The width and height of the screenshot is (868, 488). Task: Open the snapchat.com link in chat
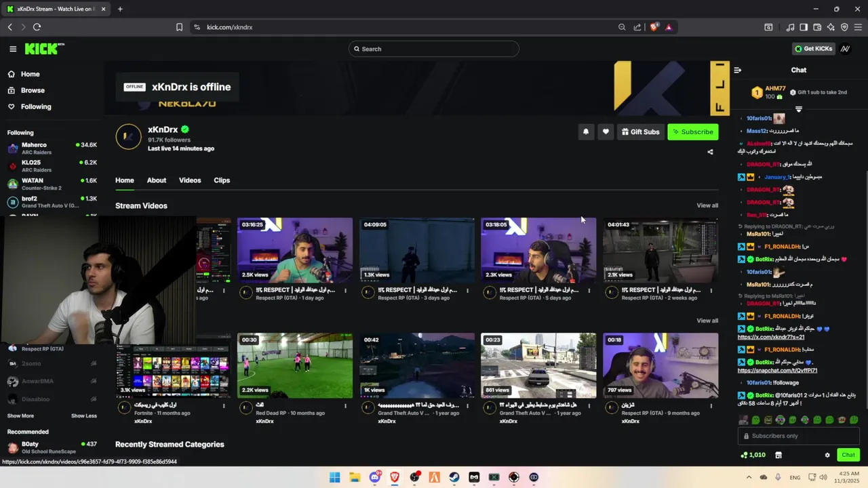point(777,371)
